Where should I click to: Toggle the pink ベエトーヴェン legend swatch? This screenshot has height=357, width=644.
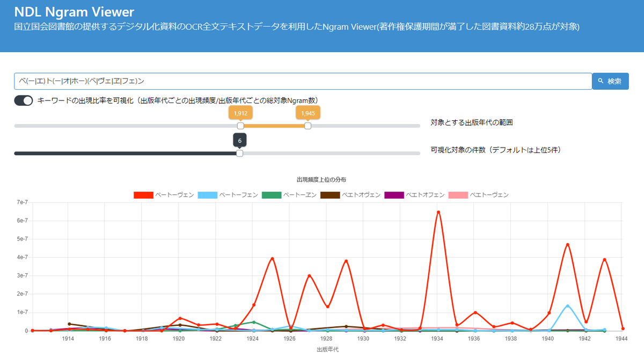(458, 195)
